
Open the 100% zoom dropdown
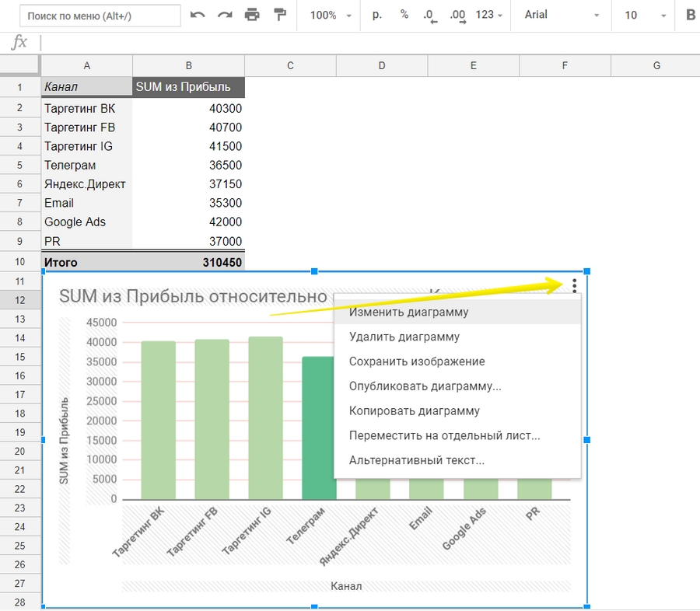point(331,16)
